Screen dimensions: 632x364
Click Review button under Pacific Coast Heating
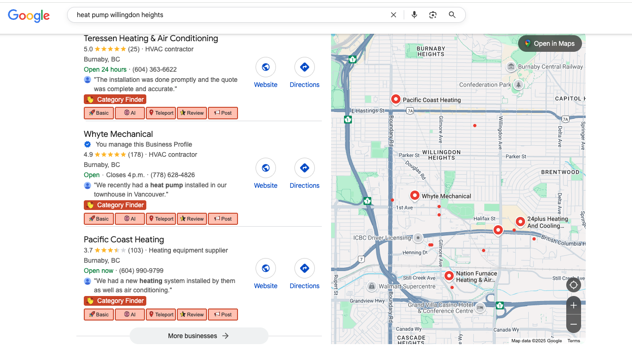pos(192,315)
